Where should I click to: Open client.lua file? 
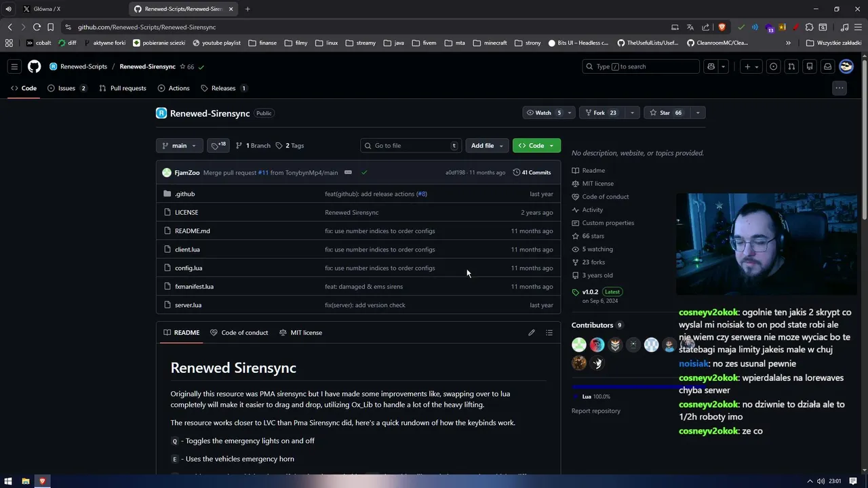[187, 249]
